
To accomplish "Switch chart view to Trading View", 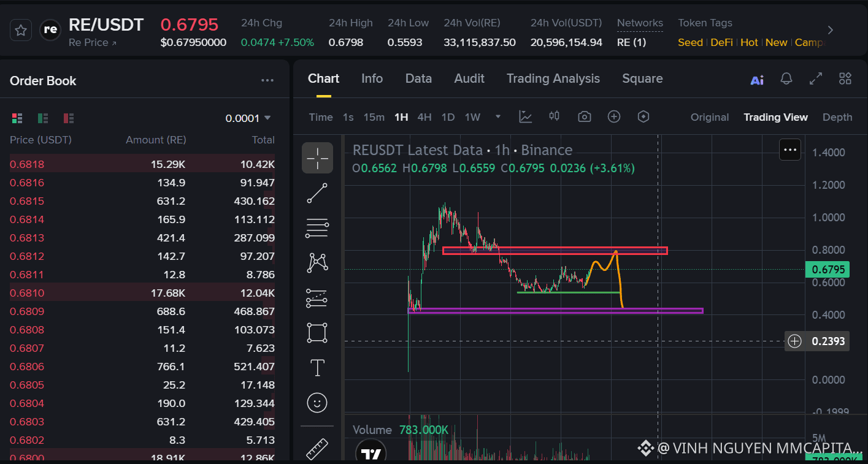I will click(776, 117).
